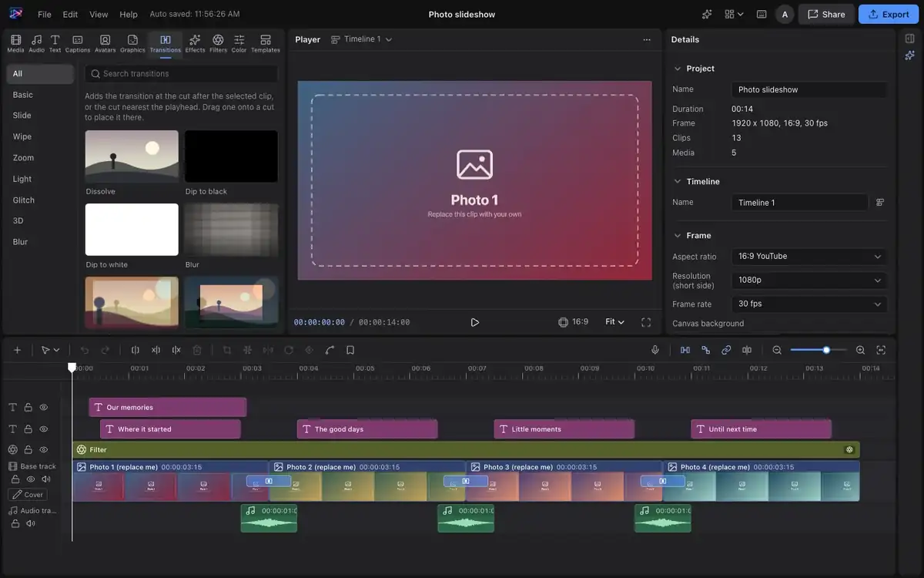Click the Share button

826,14
